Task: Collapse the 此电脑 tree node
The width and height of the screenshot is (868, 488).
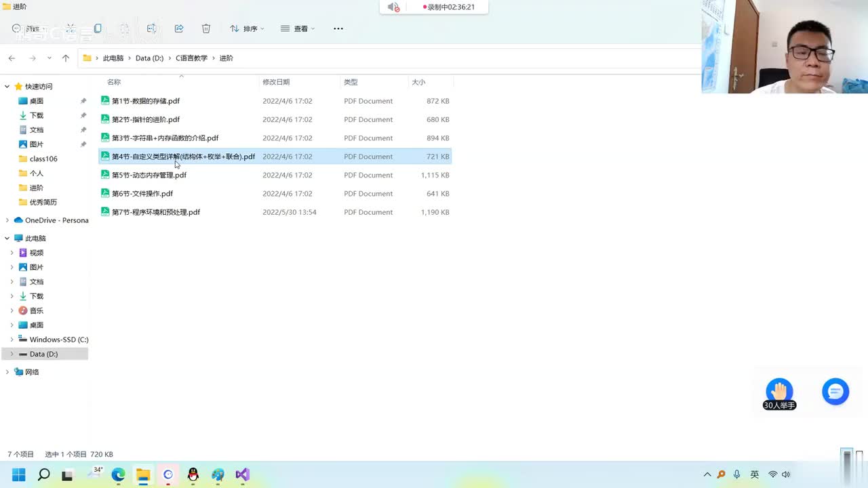Action: 7,239
